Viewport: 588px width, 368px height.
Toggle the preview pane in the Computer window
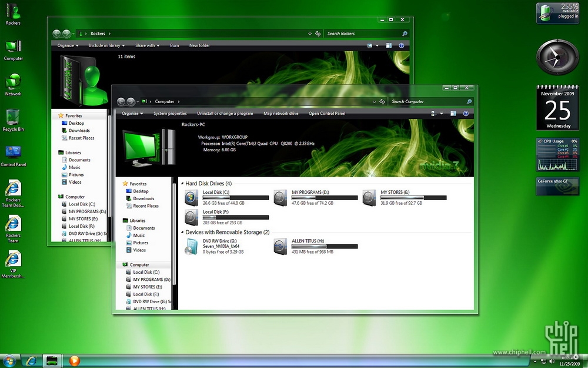453,114
